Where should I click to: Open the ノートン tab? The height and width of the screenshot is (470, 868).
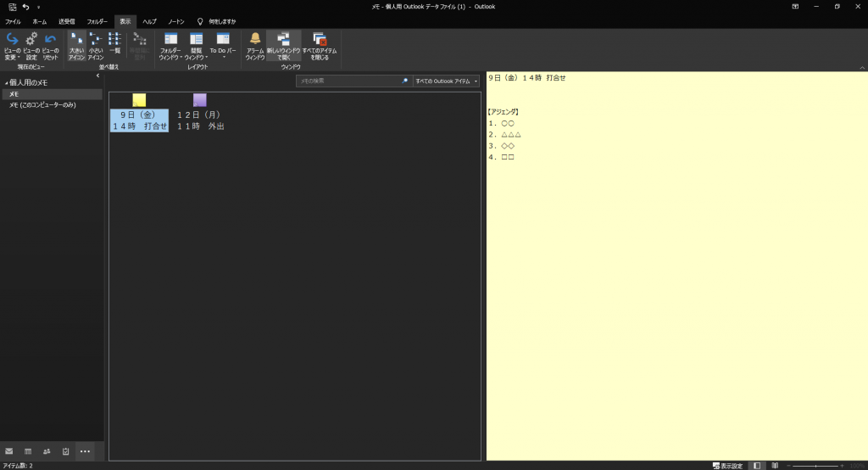tap(176, 21)
